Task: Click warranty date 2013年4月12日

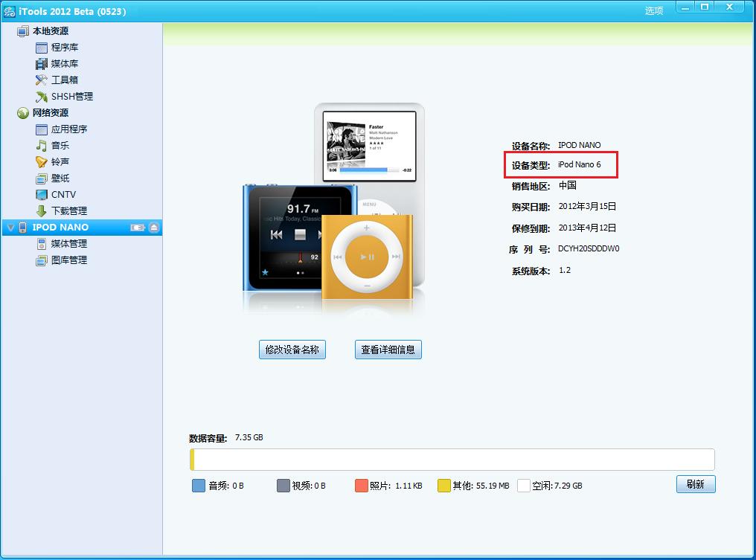Action: pos(587,228)
